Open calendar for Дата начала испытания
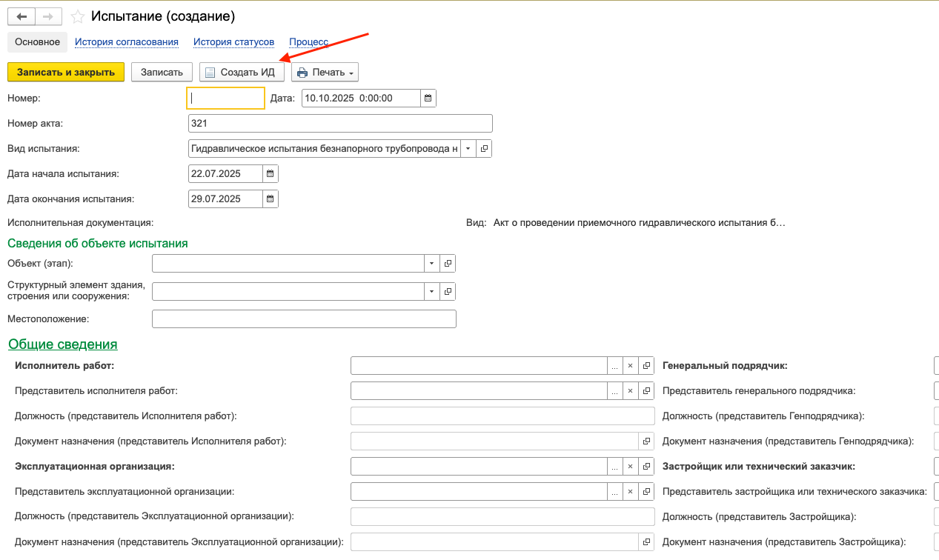939x560 pixels. (270, 173)
